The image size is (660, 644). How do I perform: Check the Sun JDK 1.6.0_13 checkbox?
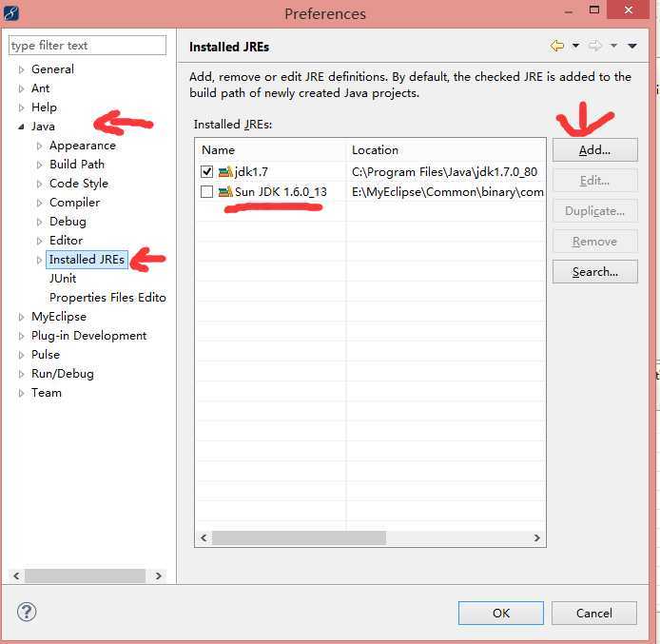pyautogui.click(x=206, y=192)
